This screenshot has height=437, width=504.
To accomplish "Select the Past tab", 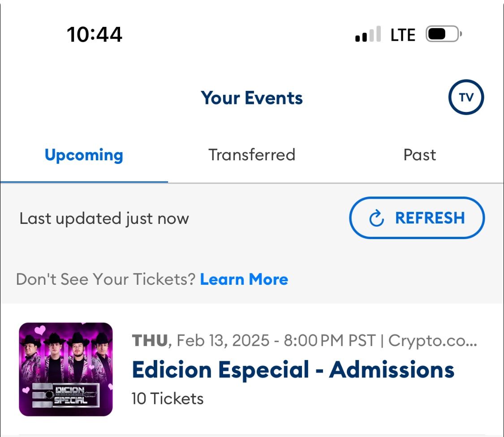I will (x=419, y=155).
